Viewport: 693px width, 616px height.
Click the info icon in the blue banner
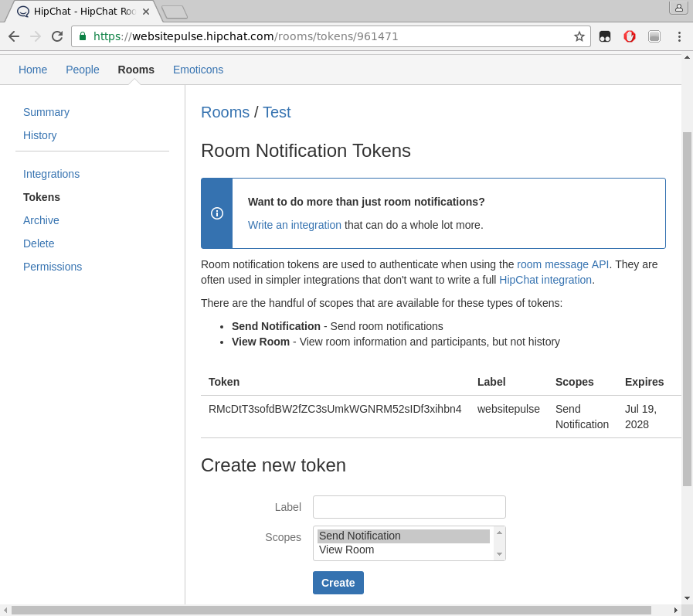pyautogui.click(x=216, y=213)
